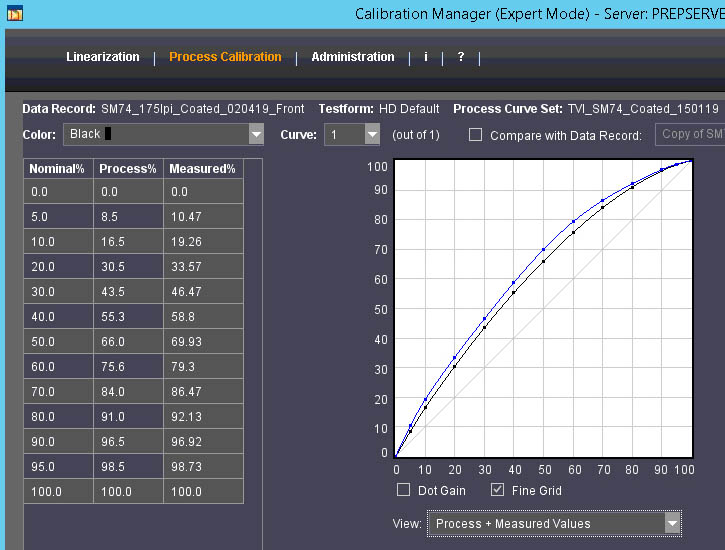Select Nominal value 5.0 cell
This screenshot has width=725, height=550.
[x=58, y=216]
